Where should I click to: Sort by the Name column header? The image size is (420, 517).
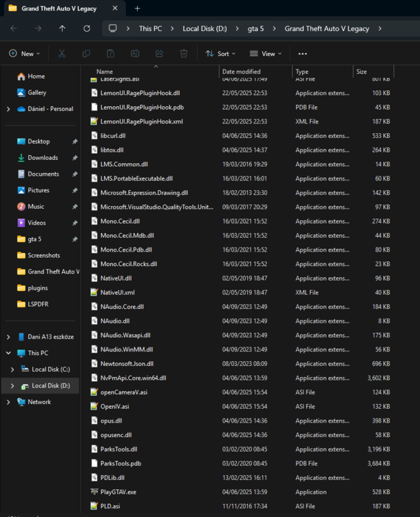pos(105,72)
